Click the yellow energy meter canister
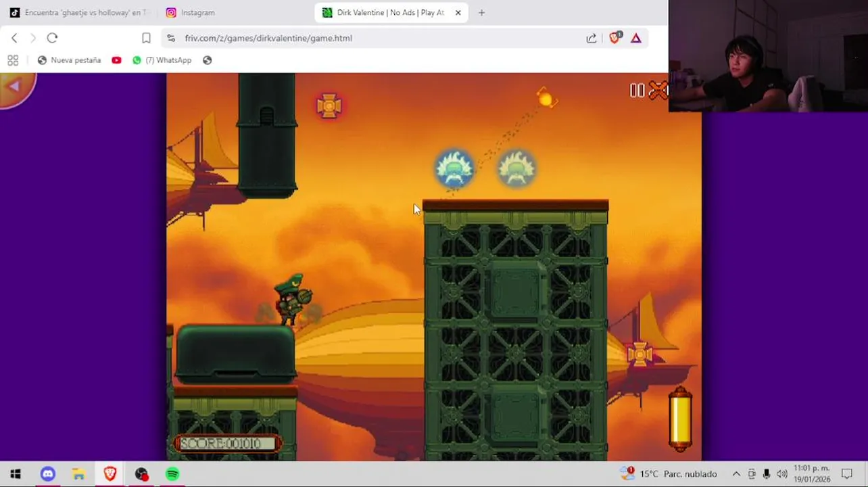Viewport: 868px width, 487px height. 680,419
